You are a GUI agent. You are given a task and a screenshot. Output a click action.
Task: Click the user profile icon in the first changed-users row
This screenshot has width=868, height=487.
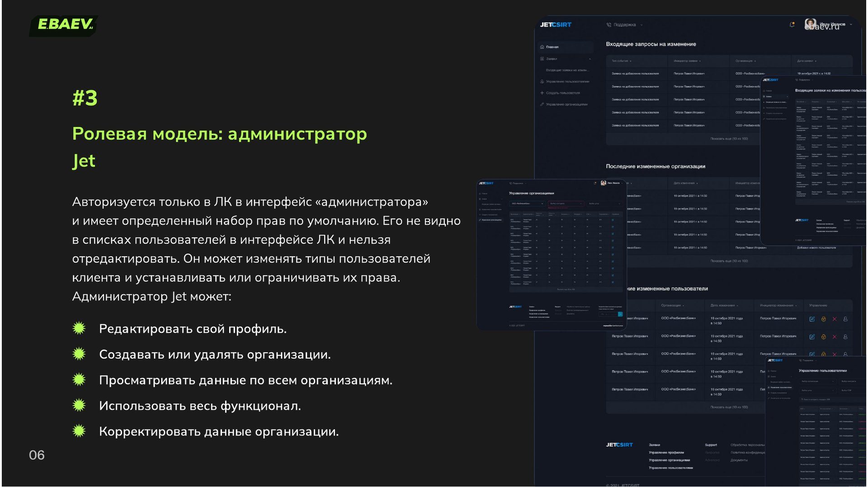pyautogui.click(x=845, y=319)
